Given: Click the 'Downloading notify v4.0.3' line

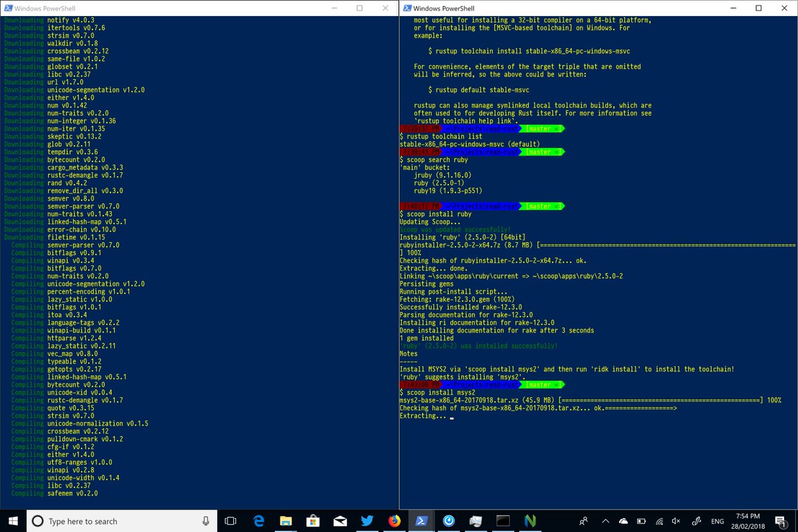Looking at the screenshot, I should point(50,21).
